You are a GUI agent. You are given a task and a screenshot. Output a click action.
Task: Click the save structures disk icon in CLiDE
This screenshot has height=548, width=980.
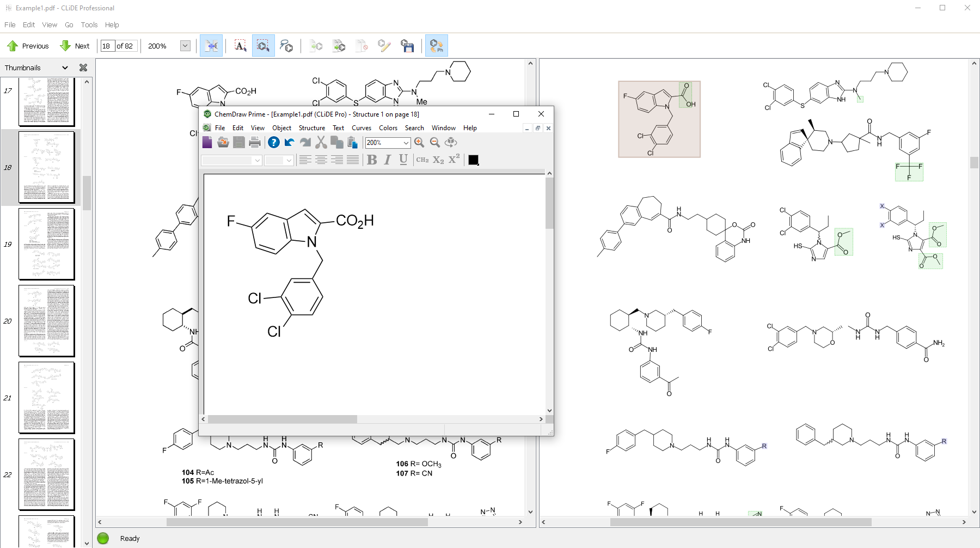click(407, 46)
